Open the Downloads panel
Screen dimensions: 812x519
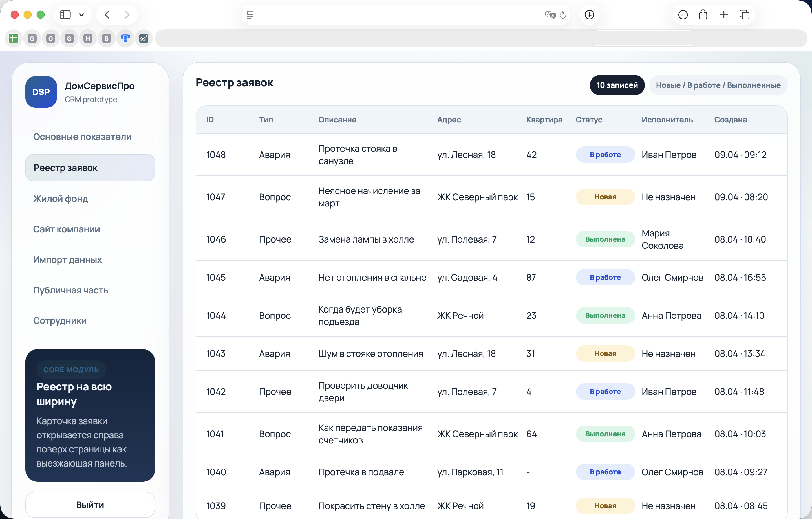[589, 14]
